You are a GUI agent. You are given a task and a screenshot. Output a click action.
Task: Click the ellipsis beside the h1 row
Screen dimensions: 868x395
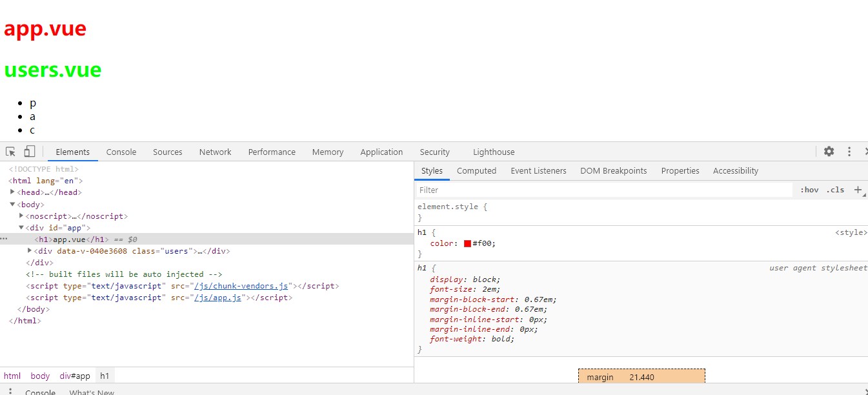click(4, 239)
